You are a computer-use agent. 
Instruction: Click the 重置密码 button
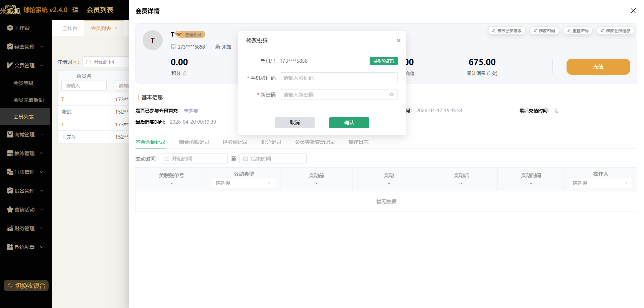[578, 30]
